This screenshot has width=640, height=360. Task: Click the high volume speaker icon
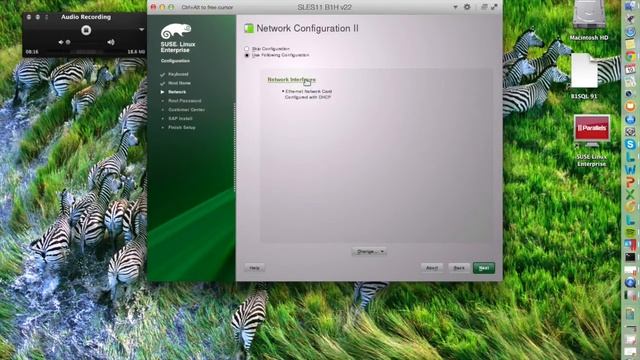111,42
